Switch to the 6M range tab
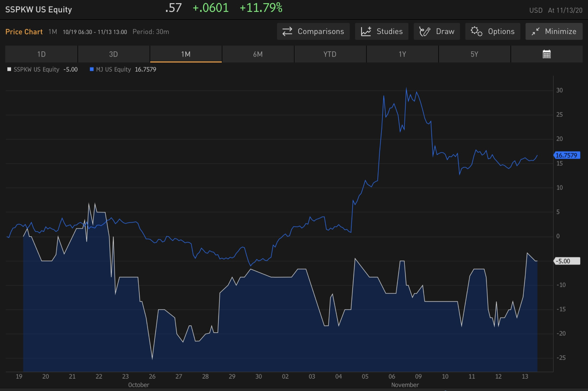 258,54
